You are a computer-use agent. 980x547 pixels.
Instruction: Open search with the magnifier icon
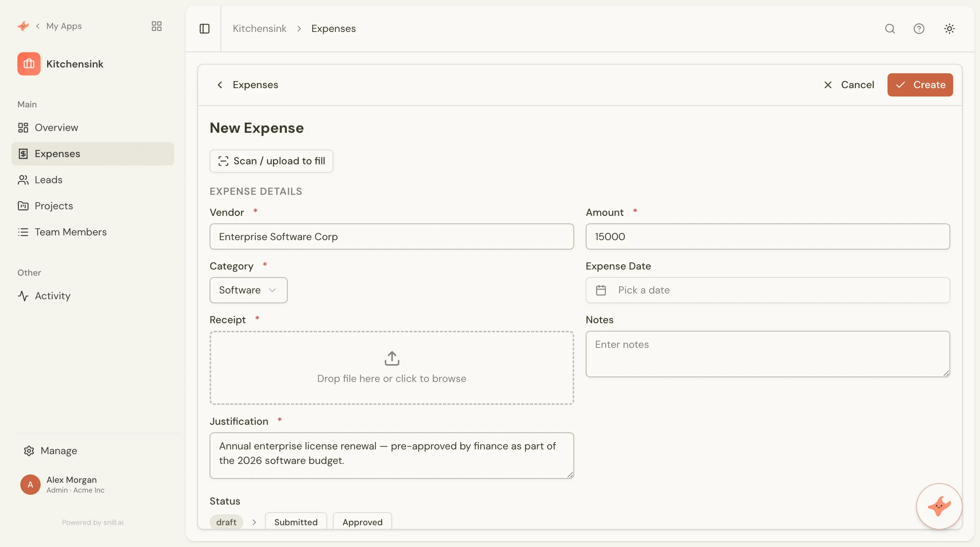pyautogui.click(x=890, y=29)
